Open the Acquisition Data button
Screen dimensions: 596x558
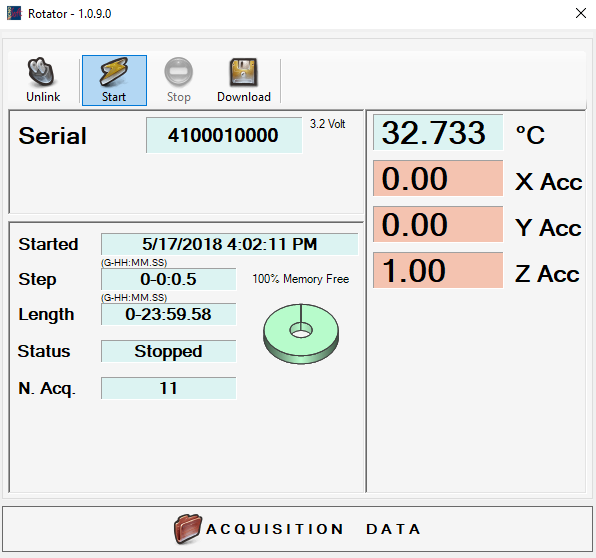point(297,529)
